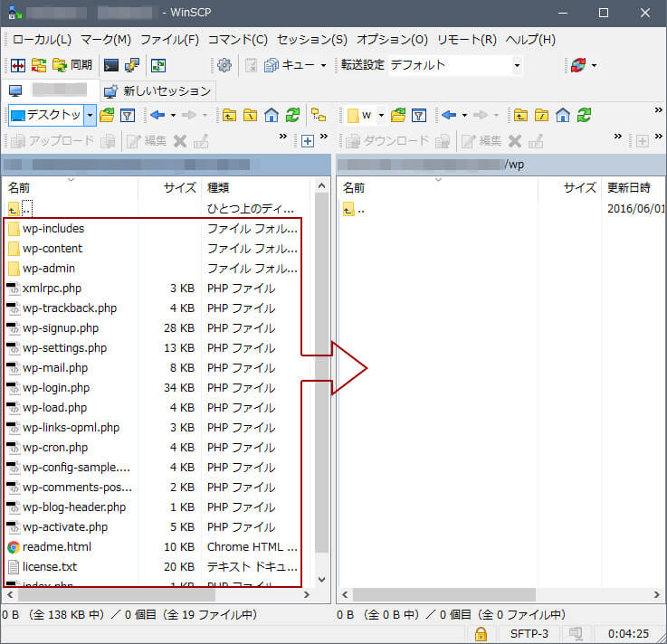Open preferences gear icon
Image resolution: width=667 pixels, height=644 pixels.
pyautogui.click(x=224, y=65)
